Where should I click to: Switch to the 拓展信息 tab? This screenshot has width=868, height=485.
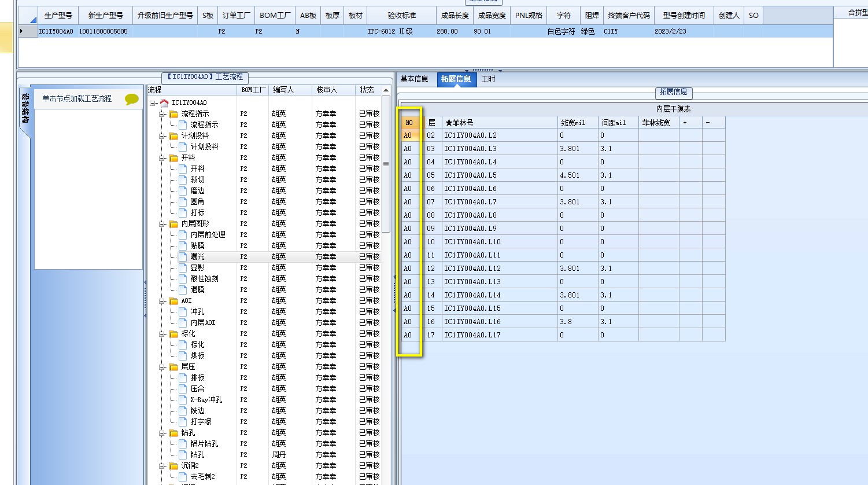click(x=456, y=79)
